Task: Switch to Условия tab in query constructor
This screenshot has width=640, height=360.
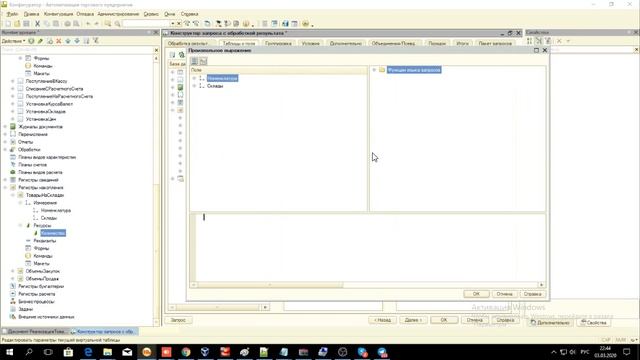Action: [x=311, y=43]
